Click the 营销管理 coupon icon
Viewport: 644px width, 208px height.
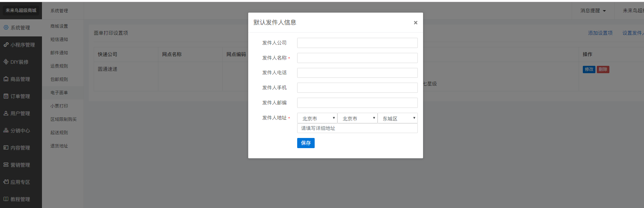[x=6, y=165]
